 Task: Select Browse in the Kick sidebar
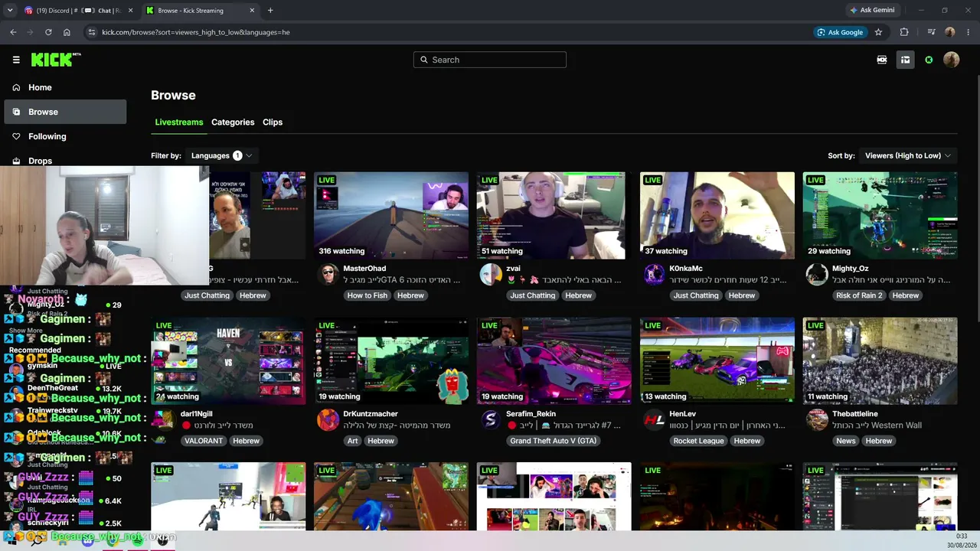[x=65, y=112]
